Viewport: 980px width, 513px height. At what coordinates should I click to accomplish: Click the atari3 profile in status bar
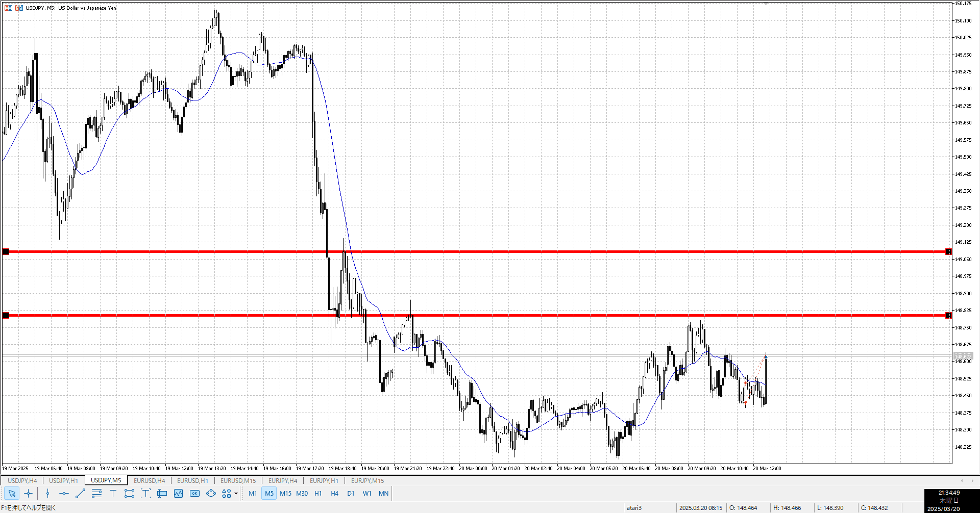[634, 508]
